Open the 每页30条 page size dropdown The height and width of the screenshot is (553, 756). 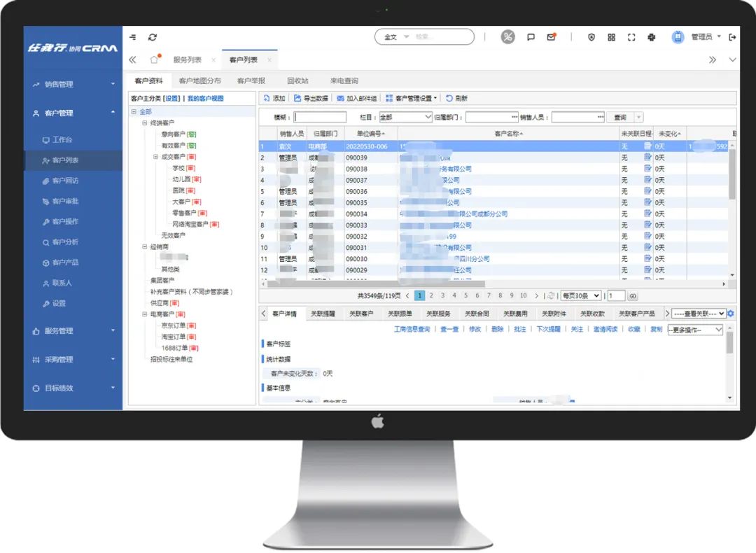[x=581, y=296]
